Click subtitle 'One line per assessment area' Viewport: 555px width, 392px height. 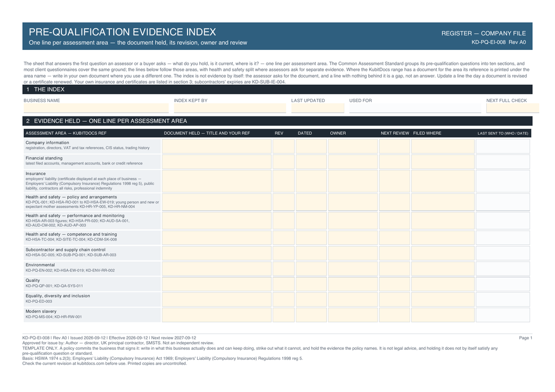(x=138, y=43)
